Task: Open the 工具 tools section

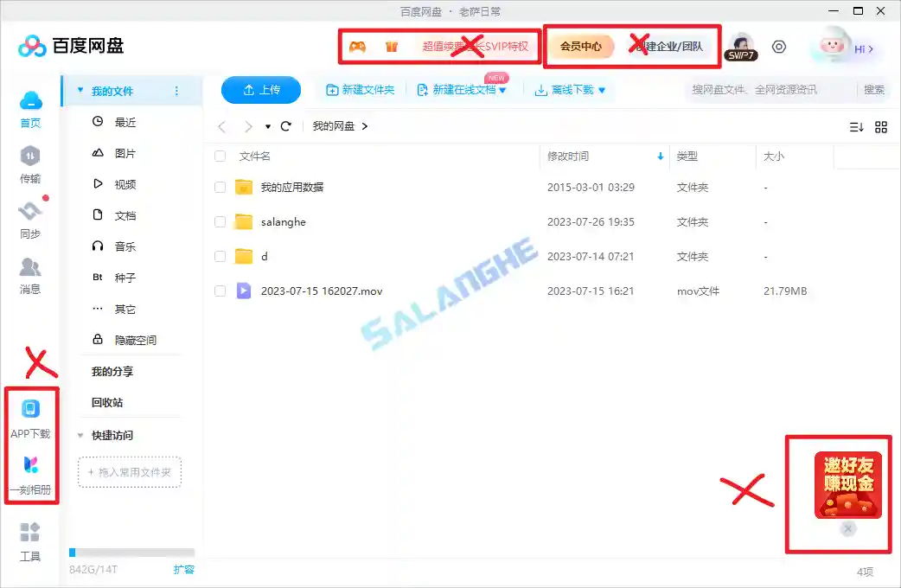Action: [x=30, y=542]
